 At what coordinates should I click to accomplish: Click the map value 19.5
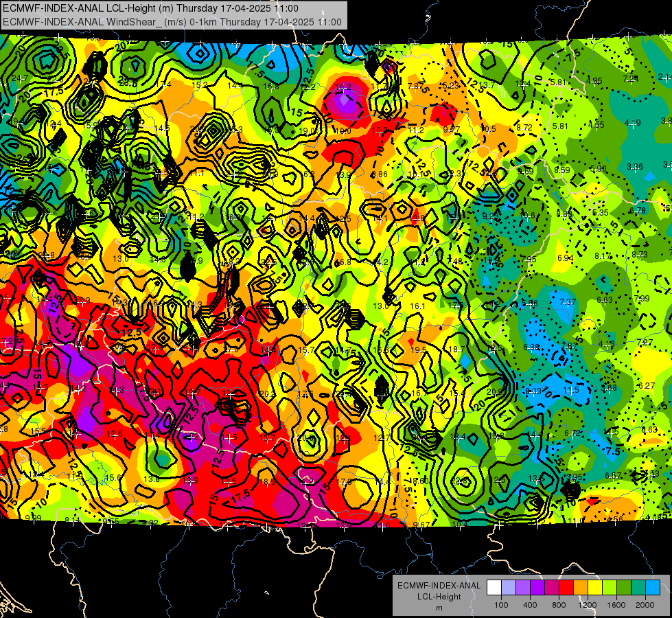pyautogui.click(x=418, y=350)
